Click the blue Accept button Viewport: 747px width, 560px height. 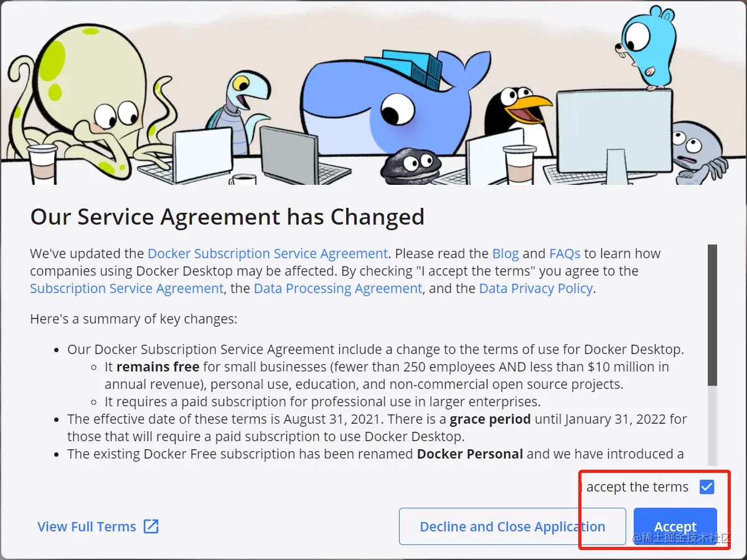point(675,526)
